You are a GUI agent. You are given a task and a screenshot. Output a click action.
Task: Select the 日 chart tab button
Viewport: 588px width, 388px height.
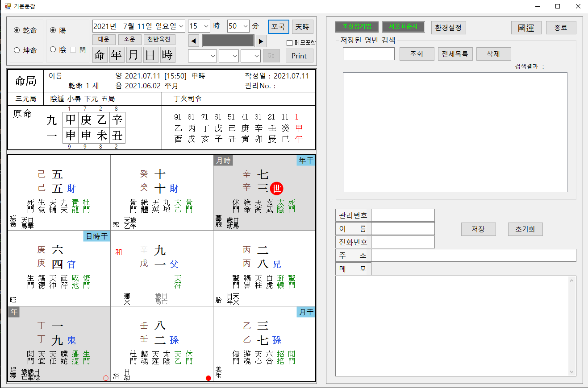coord(150,55)
